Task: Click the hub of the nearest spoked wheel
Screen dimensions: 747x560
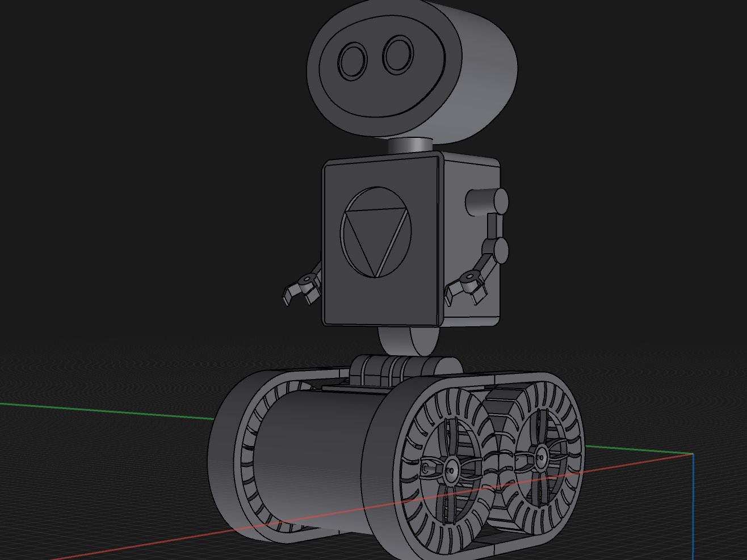Action: click(451, 470)
